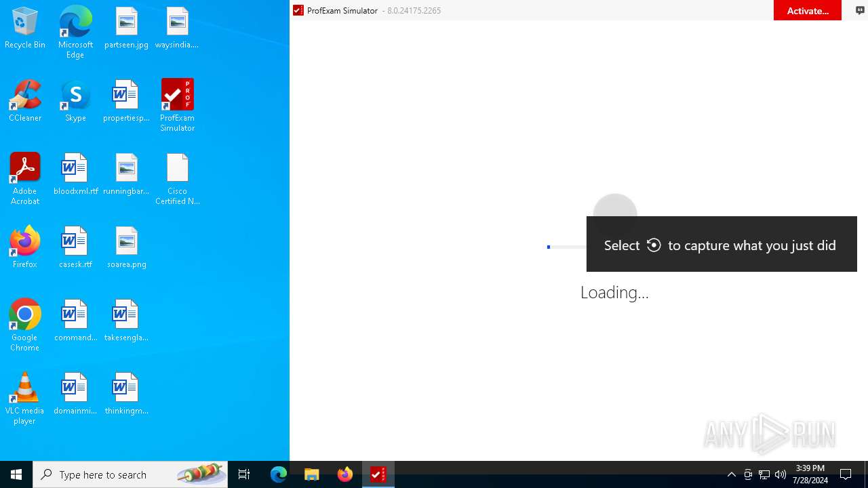Click the Type here to search box
Viewport: 868px width, 488px height.
click(x=130, y=474)
